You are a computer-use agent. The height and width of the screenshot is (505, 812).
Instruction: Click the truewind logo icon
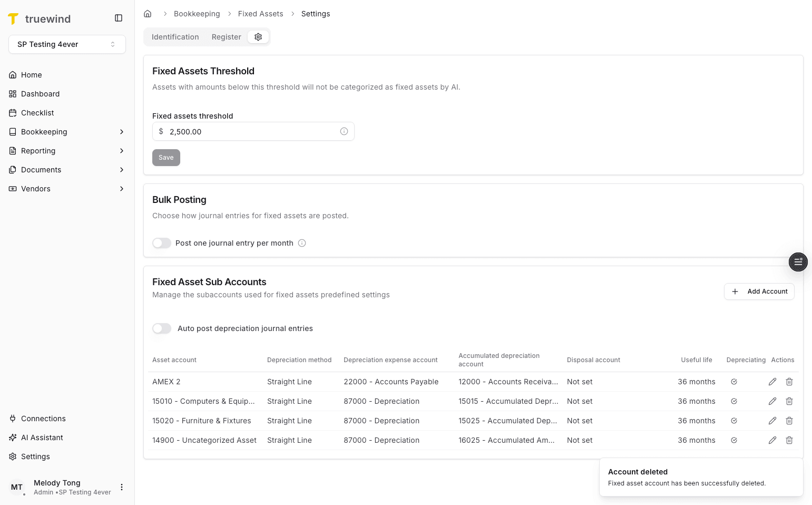coord(13,18)
